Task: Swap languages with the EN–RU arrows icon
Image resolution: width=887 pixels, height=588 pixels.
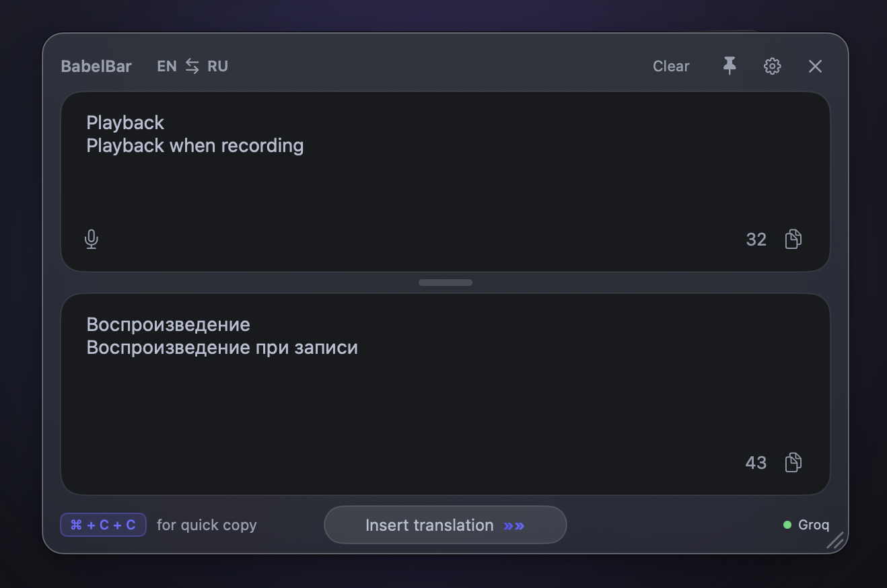Action: pos(192,66)
